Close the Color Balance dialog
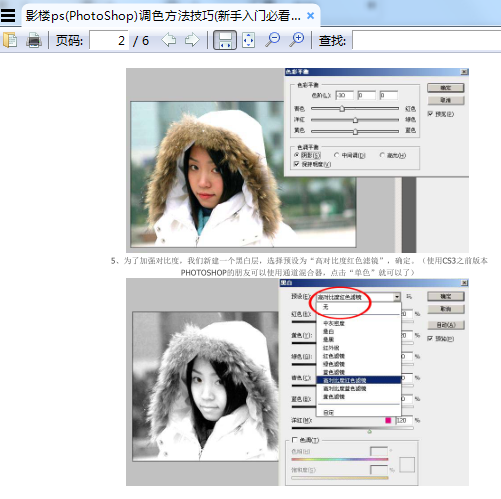 (x=464, y=72)
